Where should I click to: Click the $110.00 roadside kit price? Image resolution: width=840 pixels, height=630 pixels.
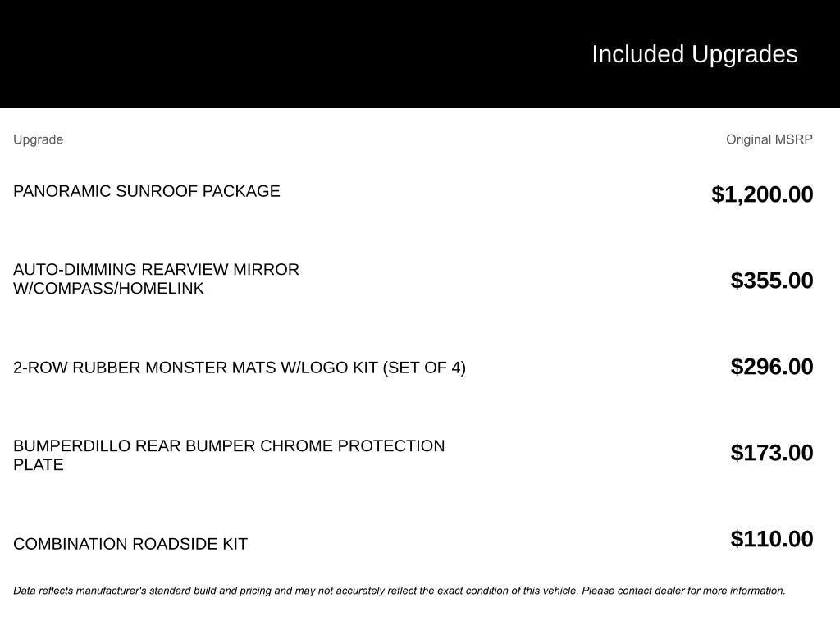(x=772, y=539)
